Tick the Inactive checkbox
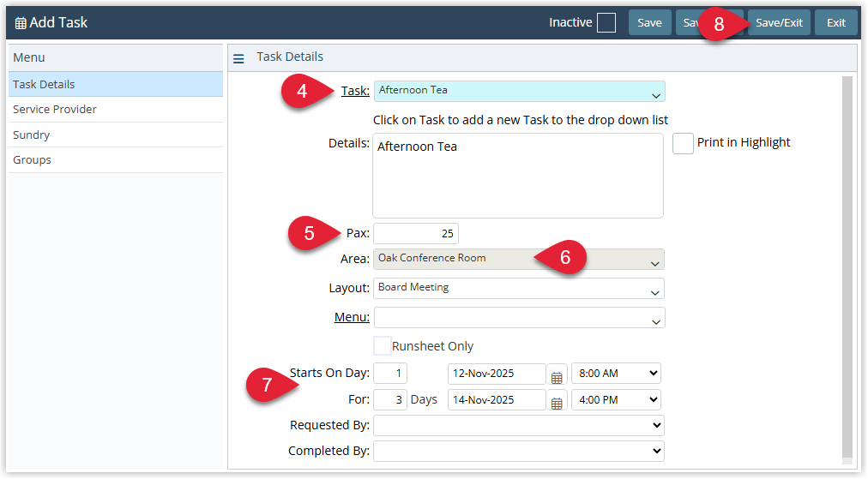This screenshot has height=479, width=868. 606,22
